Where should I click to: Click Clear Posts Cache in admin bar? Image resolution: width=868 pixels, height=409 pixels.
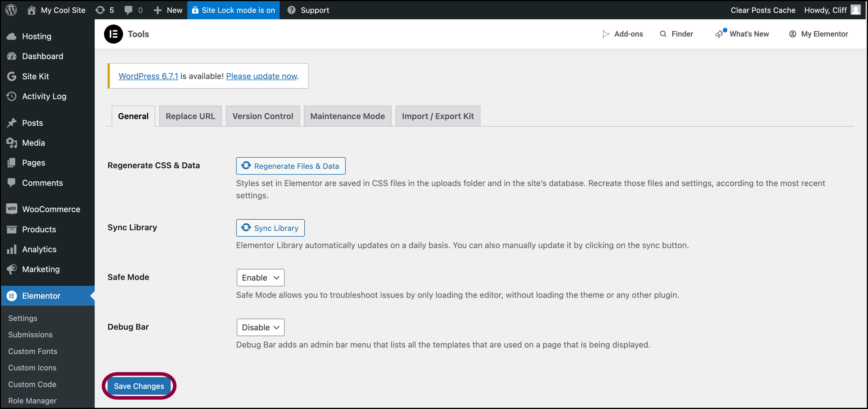click(763, 10)
